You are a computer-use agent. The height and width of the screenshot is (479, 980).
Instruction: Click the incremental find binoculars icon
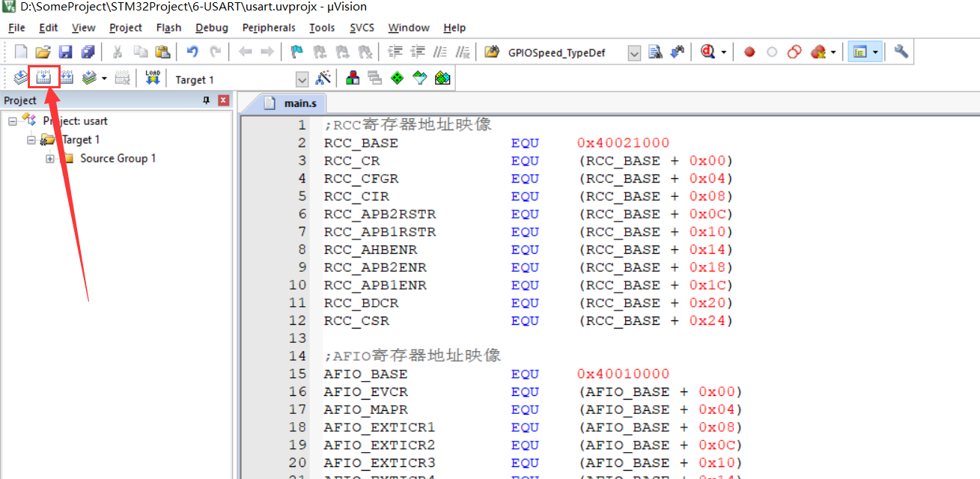[678, 52]
